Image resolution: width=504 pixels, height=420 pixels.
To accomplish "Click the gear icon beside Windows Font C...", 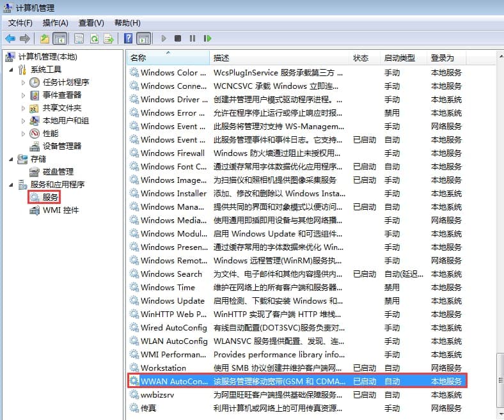I will coord(134,166).
